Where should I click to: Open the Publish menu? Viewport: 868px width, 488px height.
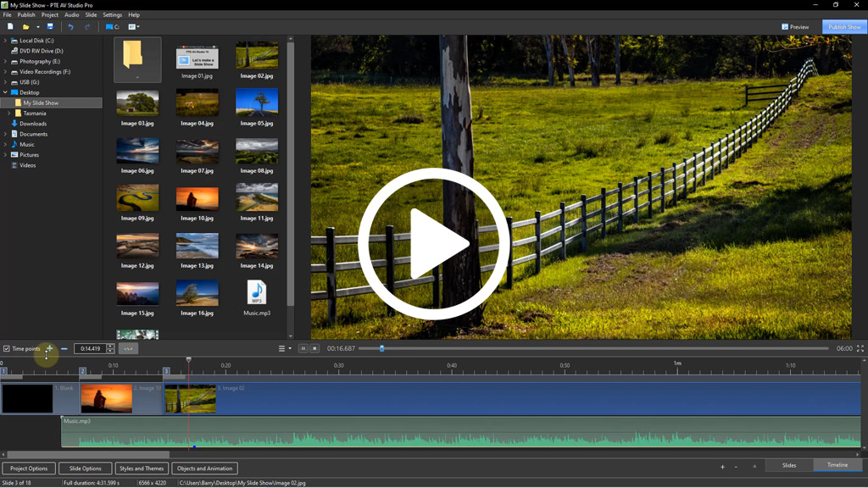pyautogui.click(x=26, y=15)
